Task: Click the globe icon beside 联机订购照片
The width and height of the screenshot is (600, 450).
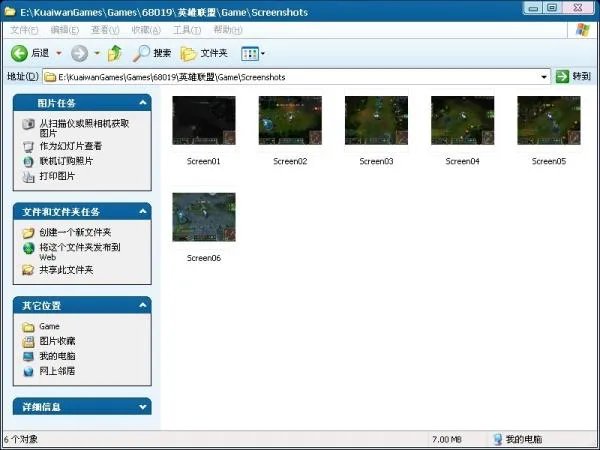Action: [x=28, y=161]
